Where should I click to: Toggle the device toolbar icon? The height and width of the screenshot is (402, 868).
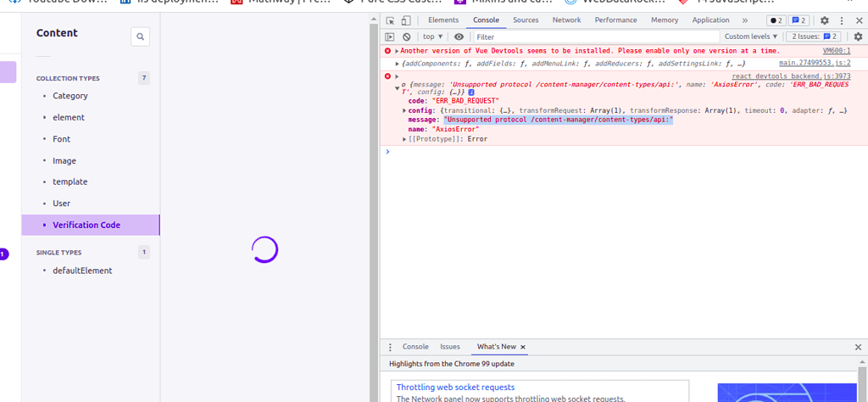pos(405,20)
